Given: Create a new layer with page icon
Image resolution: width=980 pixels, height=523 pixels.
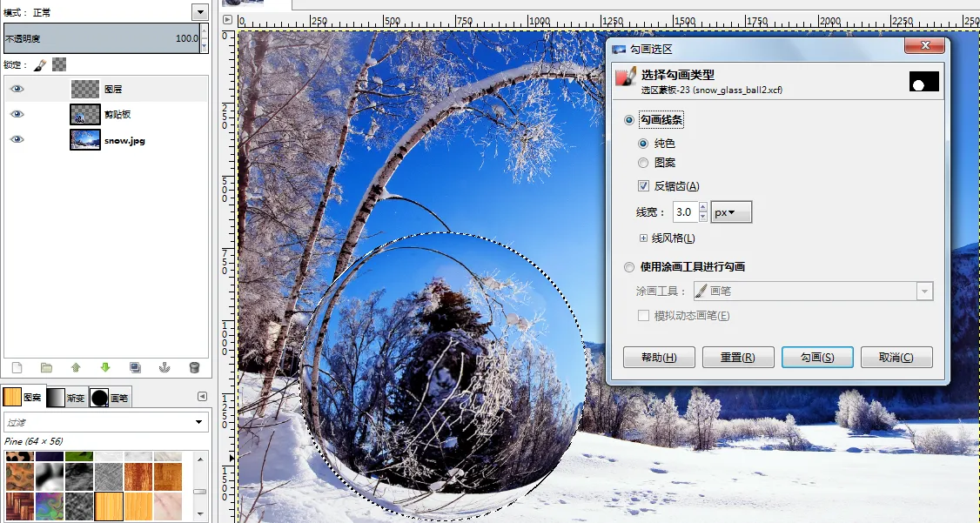Looking at the screenshot, I should (17, 367).
